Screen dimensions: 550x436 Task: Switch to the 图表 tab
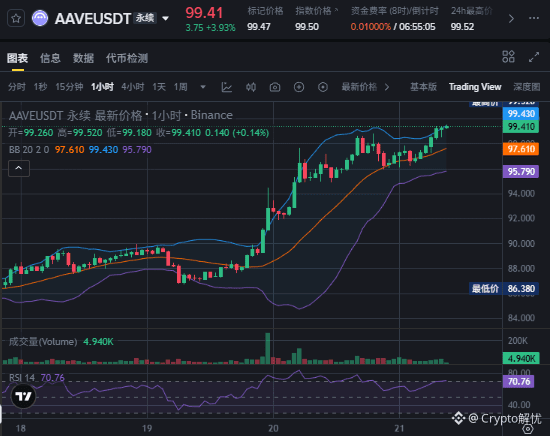point(18,58)
